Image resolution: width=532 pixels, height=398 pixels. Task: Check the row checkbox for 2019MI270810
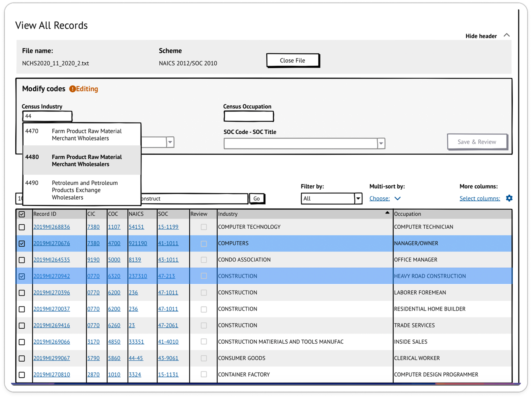click(x=22, y=375)
